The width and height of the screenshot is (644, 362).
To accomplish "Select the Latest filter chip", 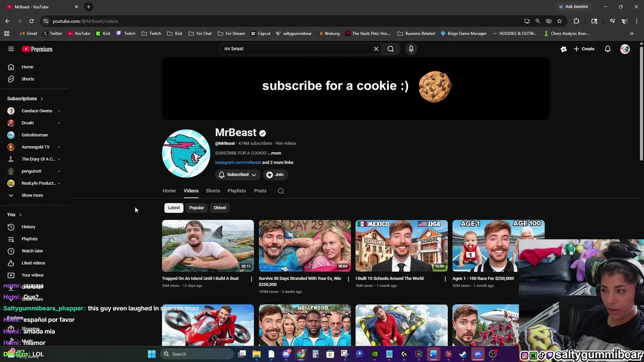I will 174,208.
